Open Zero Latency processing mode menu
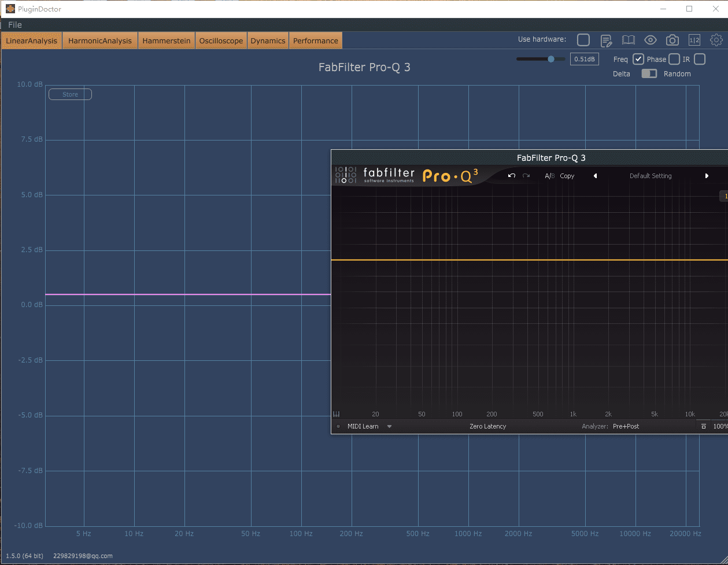The width and height of the screenshot is (728, 565). [x=487, y=426]
